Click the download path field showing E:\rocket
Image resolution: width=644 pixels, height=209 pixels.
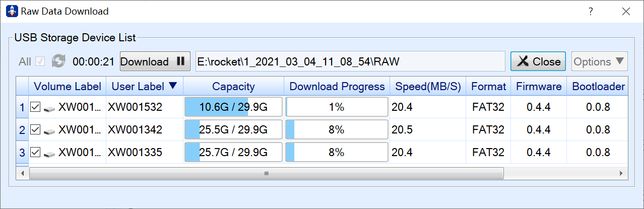pyautogui.click(x=350, y=61)
